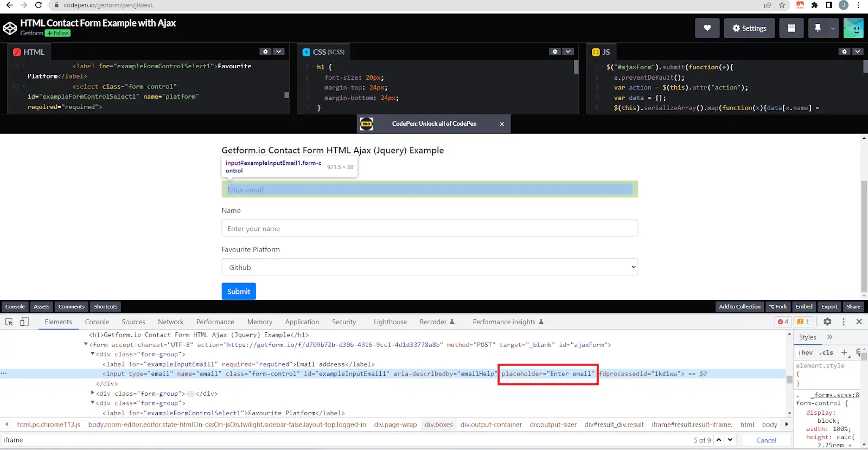Click the Enter your name field
Viewport: 868px width, 450px height.
[x=430, y=228]
